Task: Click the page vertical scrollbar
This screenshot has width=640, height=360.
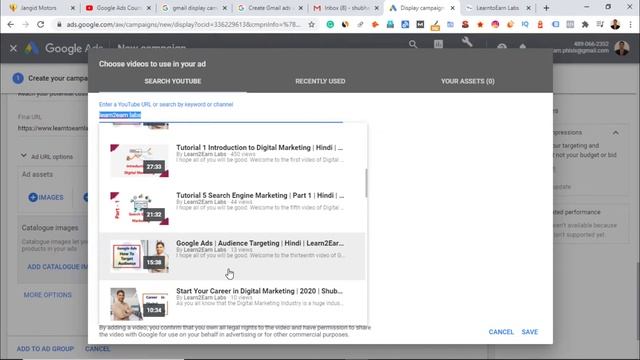Action: pyautogui.click(x=637, y=300)
